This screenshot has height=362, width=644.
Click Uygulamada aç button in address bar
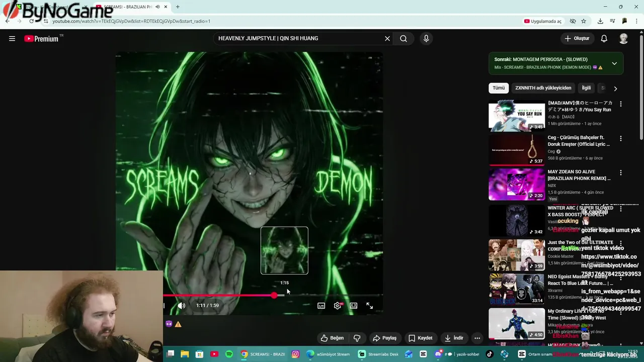click(542, 21)
